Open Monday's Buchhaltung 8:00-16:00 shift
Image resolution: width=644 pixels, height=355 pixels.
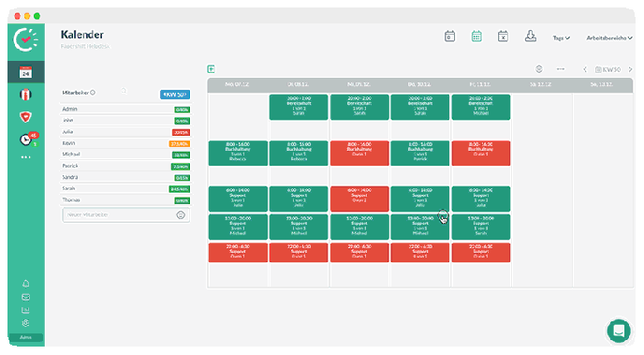238,154
